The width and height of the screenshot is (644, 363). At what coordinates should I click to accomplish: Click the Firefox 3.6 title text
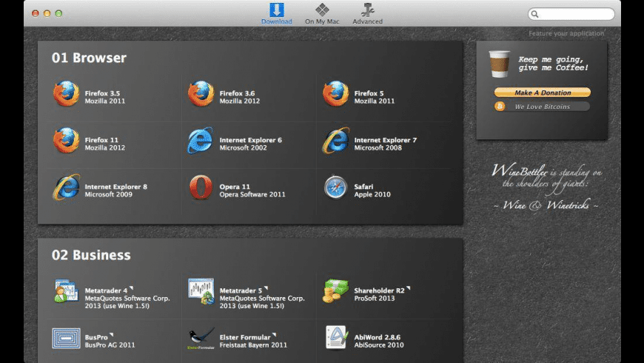pyautogui.click(x=237, y=93)
